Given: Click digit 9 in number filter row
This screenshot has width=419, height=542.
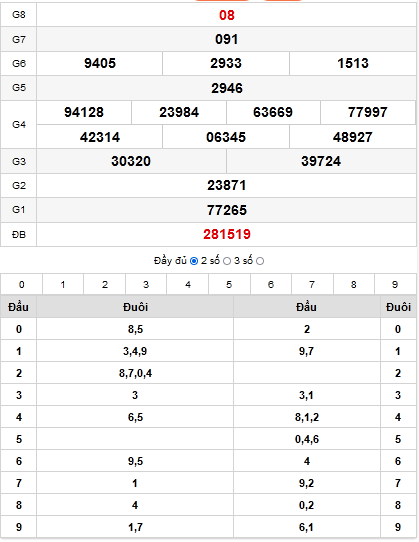Looking at the screenshot, I should 395,284.
